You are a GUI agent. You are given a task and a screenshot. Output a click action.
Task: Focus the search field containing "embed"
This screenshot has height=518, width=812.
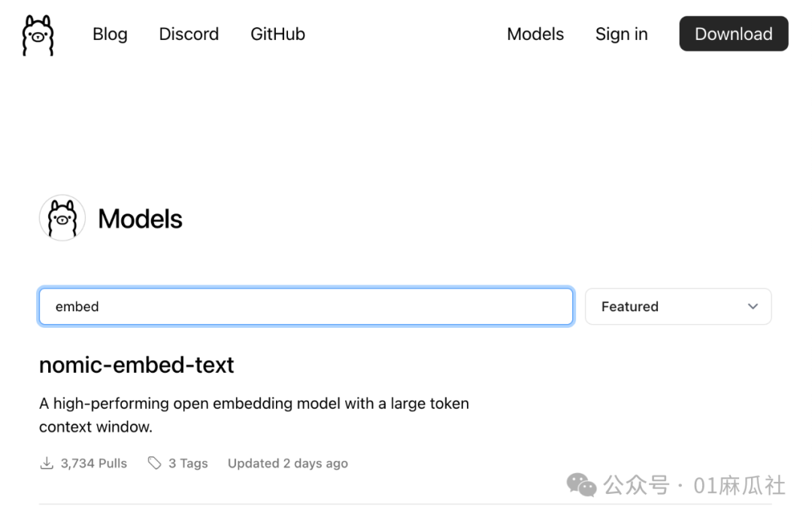click(x=306, y=307)
